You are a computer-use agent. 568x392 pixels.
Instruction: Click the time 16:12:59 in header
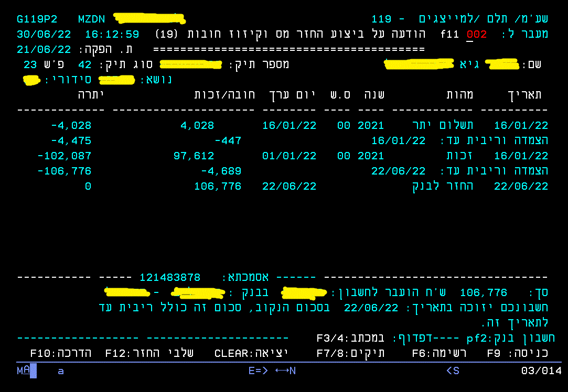(x=112, y=35)
